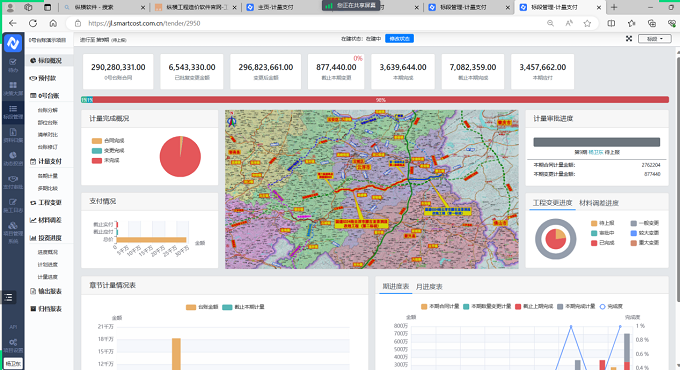The width and height of the screenshot is (680, 370).
Task: Click the red overall progress bar
Action: 381,100
